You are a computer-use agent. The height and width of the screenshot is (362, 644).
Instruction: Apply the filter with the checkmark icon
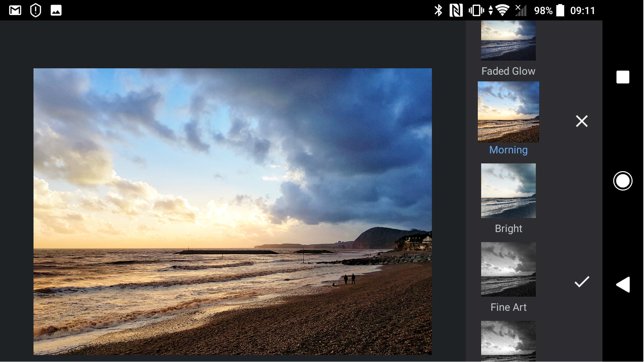(582, 282)
